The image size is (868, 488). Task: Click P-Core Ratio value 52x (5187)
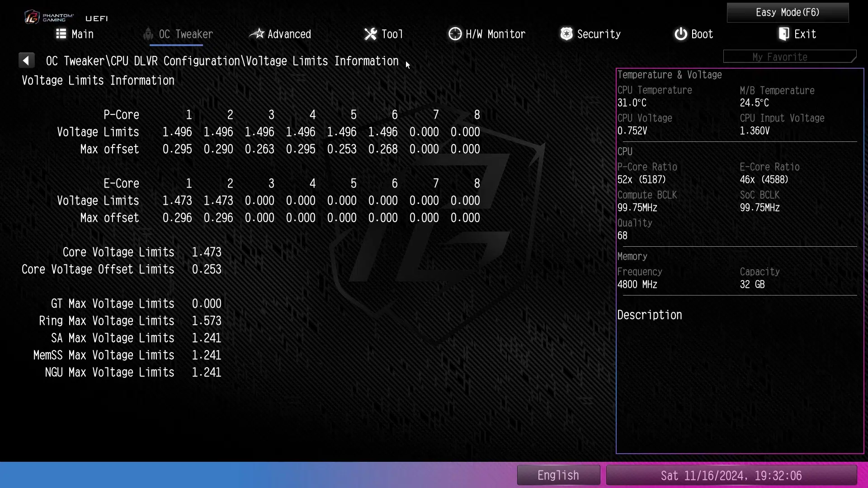point(642,180)
